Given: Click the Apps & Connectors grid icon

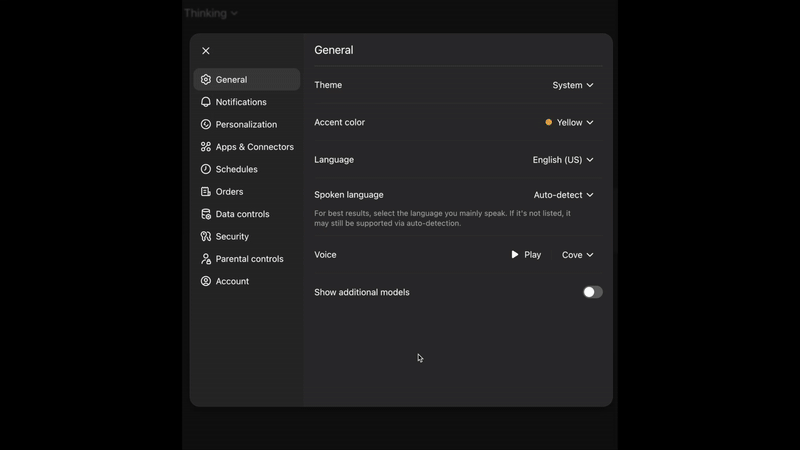Looking at the screenshot, I should (x=206, y=147).
